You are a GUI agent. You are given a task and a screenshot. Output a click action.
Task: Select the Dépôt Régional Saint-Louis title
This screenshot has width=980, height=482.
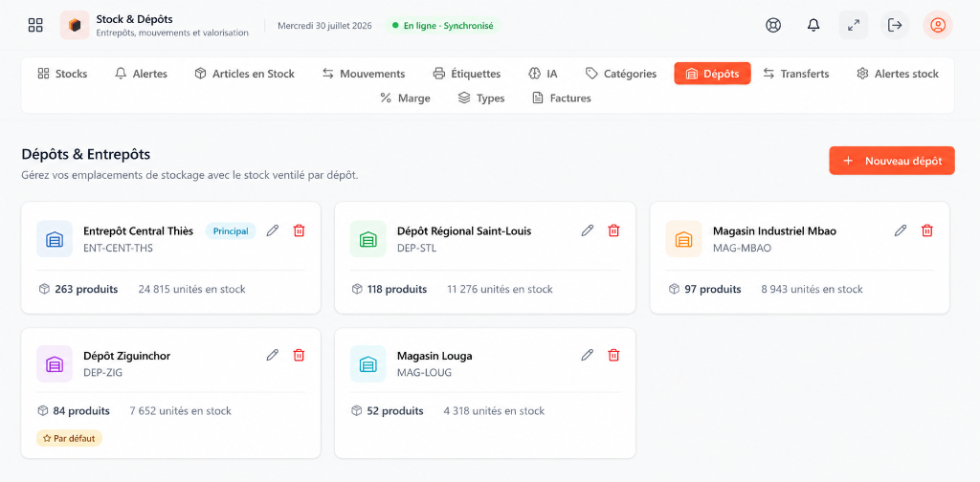click(464, 231)
